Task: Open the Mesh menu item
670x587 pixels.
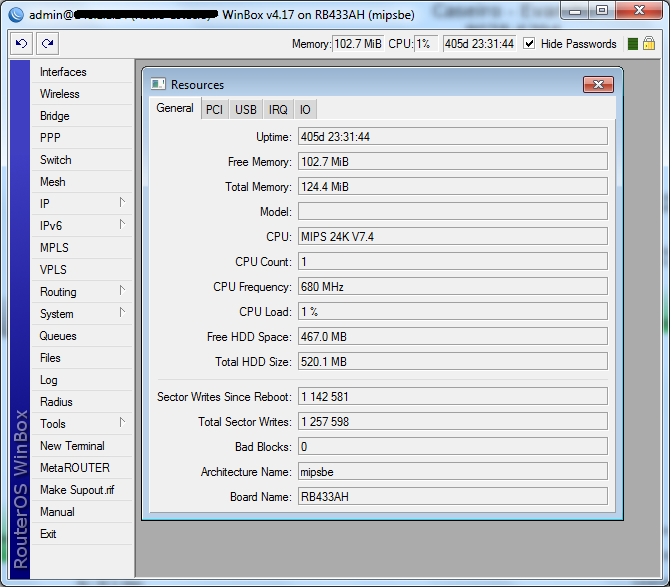Action: click(82, 182)
